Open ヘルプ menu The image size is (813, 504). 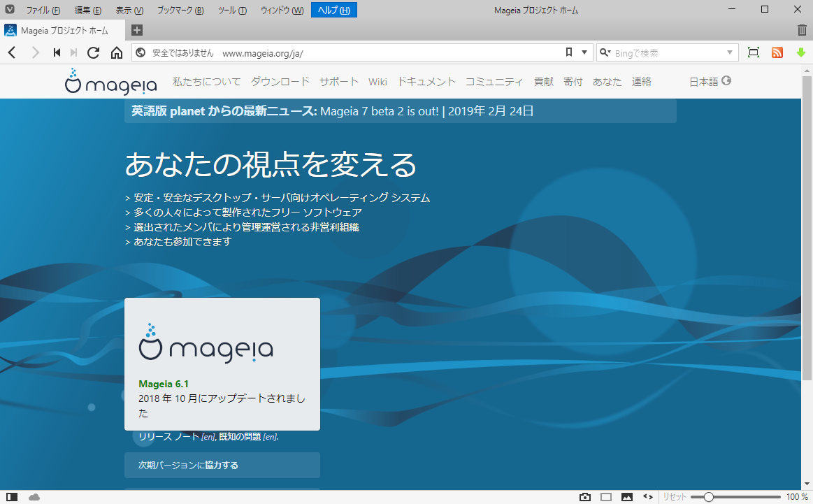(x=334, y=10)
